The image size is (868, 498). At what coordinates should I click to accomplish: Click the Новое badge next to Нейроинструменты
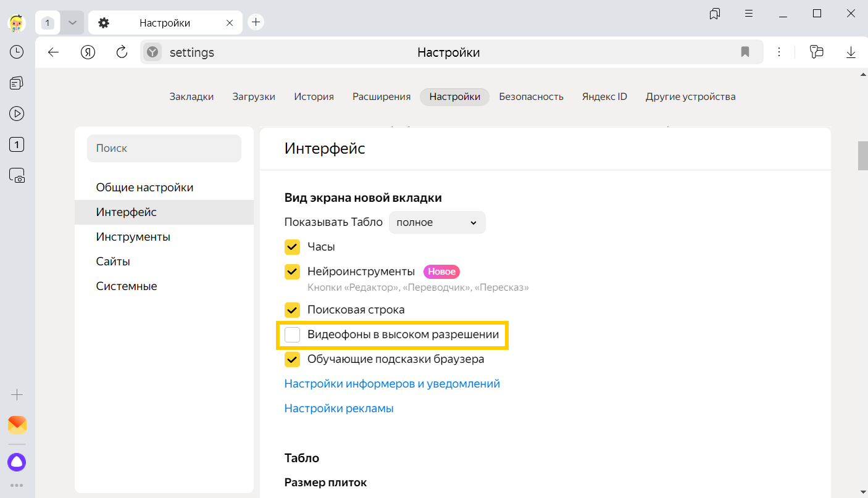[x=441, y=272]
